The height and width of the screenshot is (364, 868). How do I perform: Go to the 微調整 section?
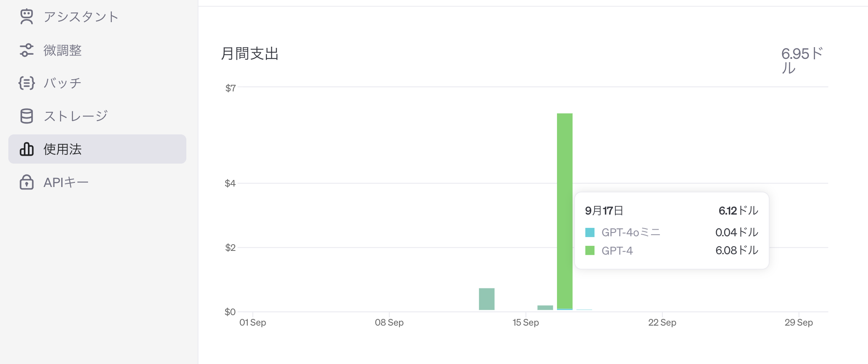click(63, 50)
